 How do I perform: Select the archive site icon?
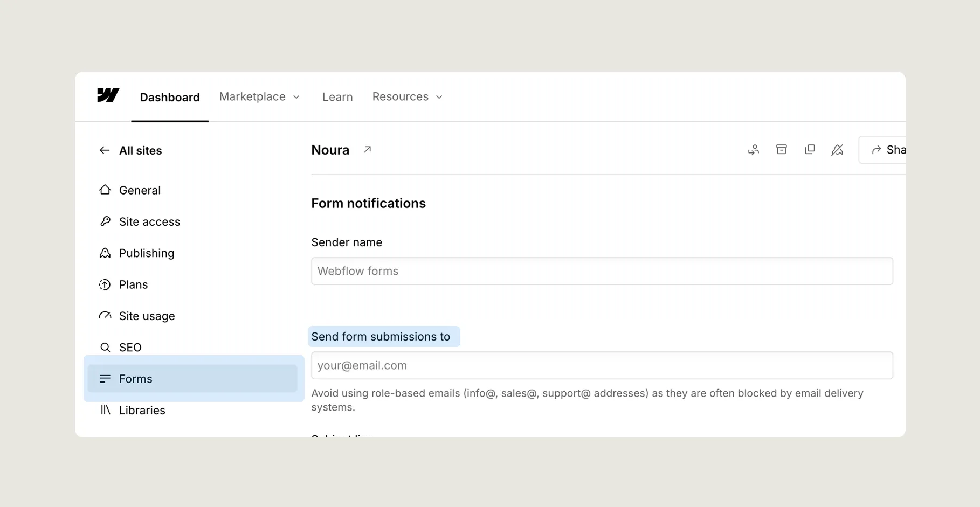[x=782, y=149]
